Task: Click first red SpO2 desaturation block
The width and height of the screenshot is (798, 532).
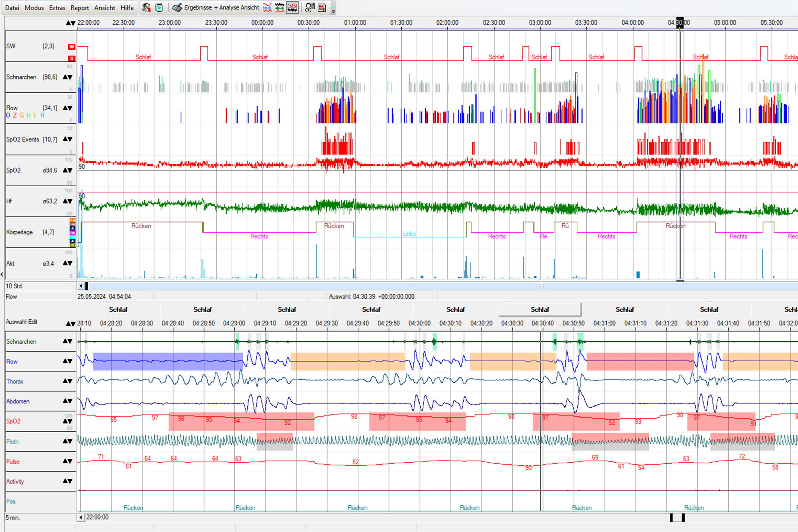Action: click(241, 421)
